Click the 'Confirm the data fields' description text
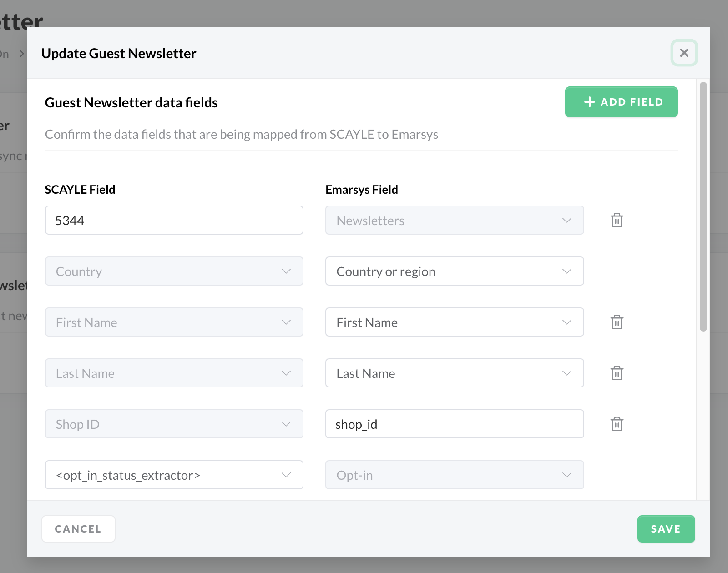The width and height of the screenshot is (728, 573). point(242,135)
